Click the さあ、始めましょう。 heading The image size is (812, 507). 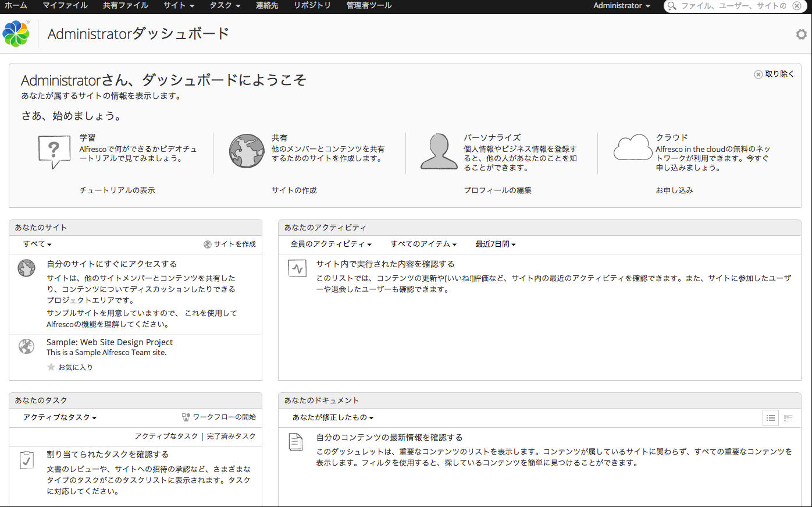pyautogui.click(x=72, y=116)
